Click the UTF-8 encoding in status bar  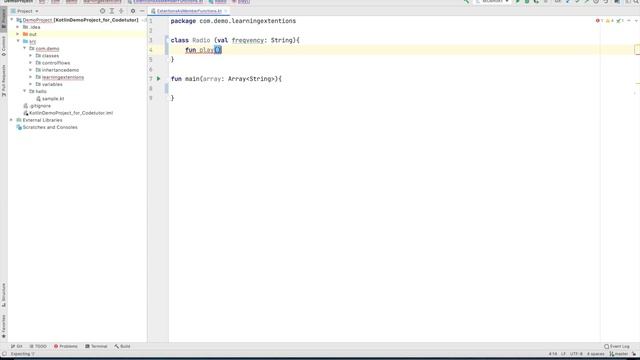click(x=576, y=354)
